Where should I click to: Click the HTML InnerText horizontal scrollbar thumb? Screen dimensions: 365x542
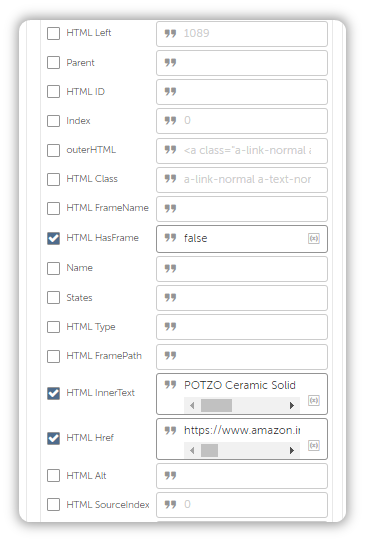click(x=216, y=405)
